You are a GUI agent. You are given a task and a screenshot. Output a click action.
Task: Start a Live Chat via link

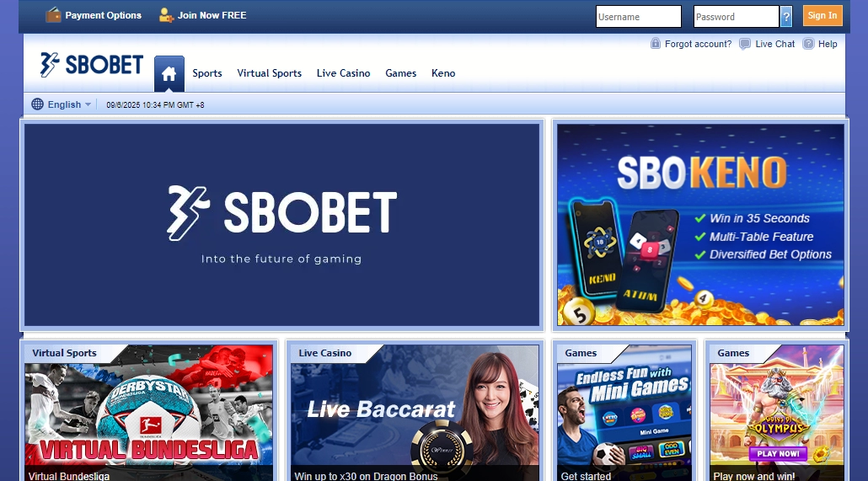pyautogui.click(x=775, y=44)
